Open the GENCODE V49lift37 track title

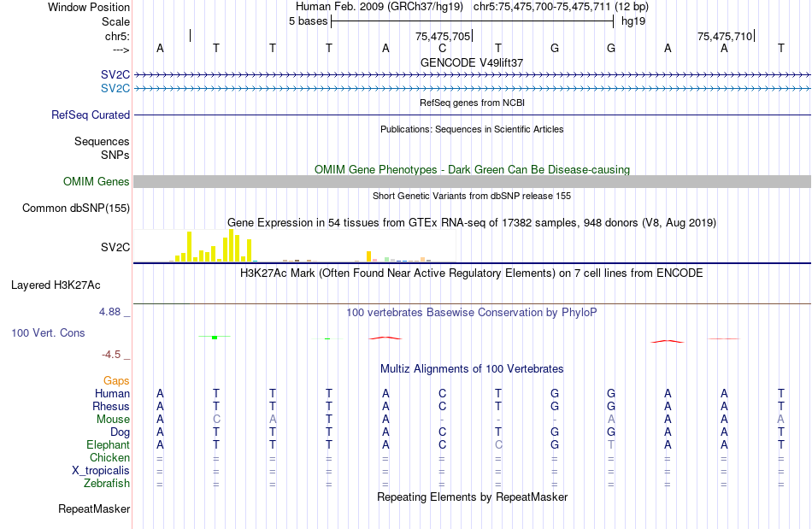pyautogui.click(x=472, y=62)
